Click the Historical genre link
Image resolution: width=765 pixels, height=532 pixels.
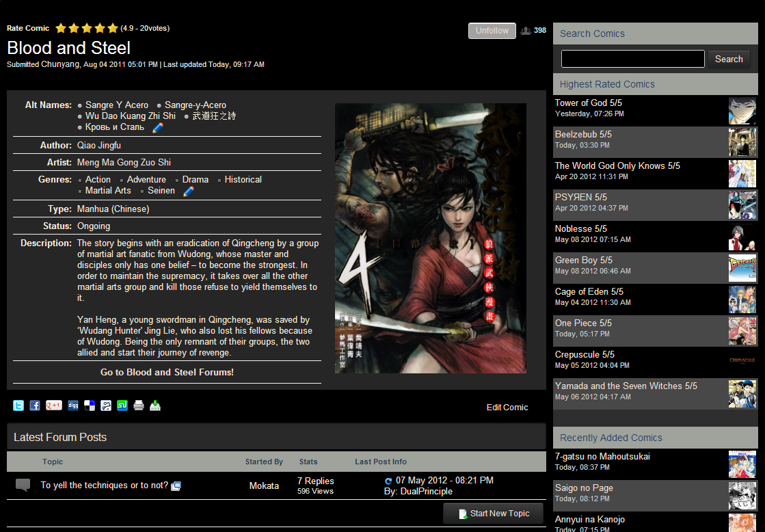click(x=243, y=180)
